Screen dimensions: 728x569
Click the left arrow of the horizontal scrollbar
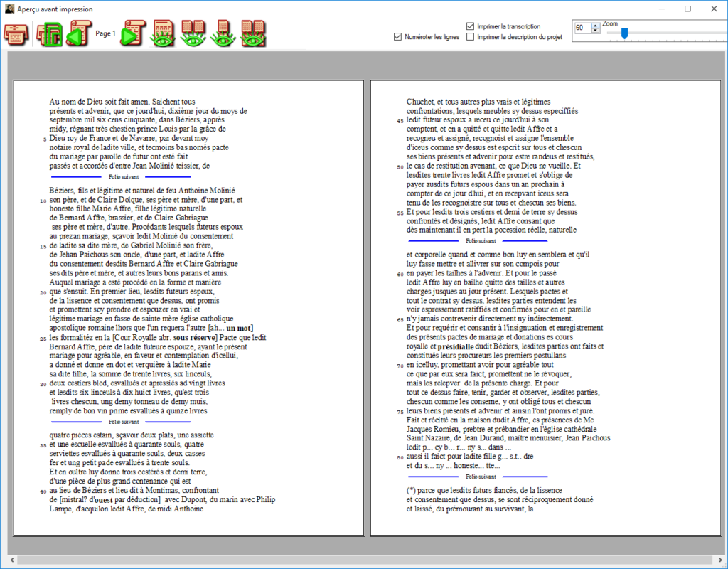coord(12,560)
